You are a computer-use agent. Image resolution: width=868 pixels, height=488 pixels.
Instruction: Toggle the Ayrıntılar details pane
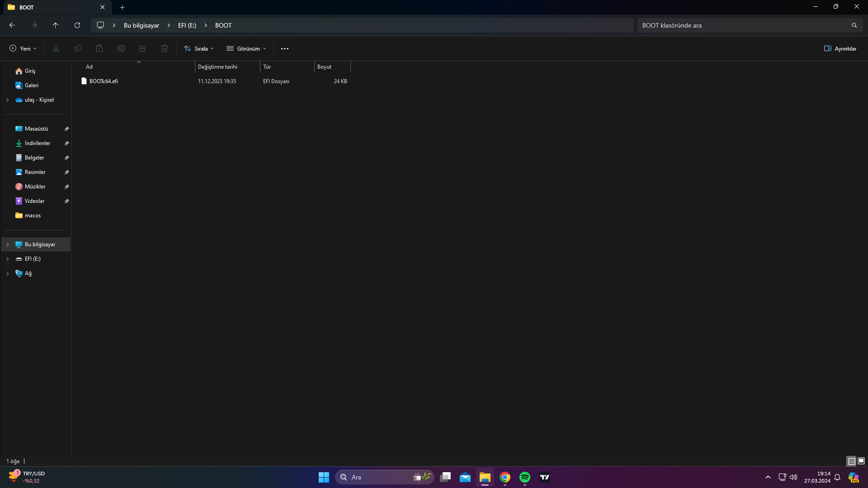tap(840, 48)
